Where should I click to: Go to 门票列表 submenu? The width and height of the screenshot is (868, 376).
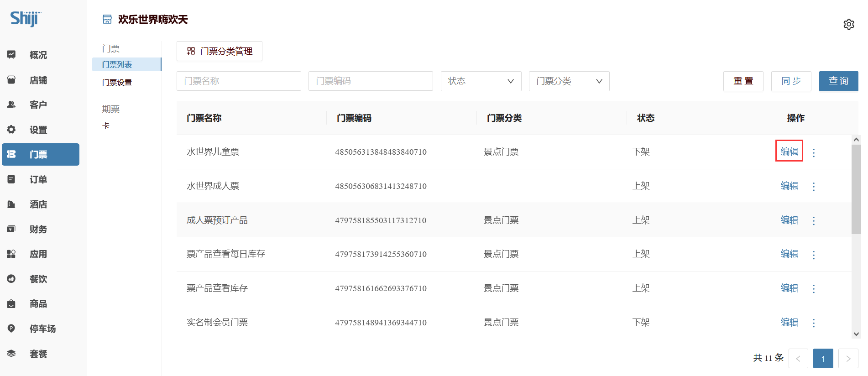(127, 64)
